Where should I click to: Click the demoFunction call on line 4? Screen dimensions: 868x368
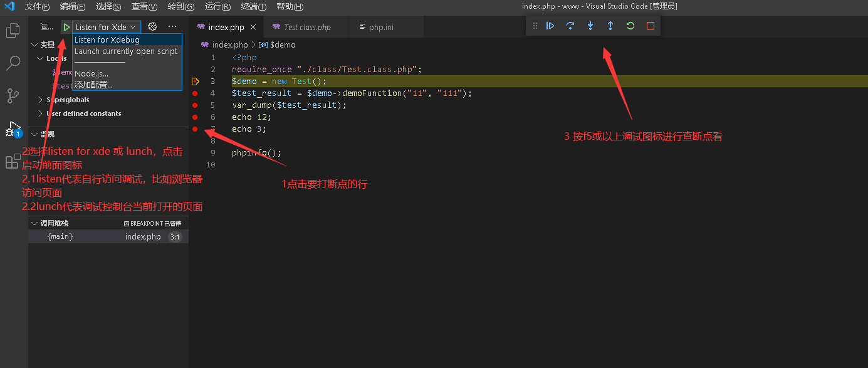point(372,93)
